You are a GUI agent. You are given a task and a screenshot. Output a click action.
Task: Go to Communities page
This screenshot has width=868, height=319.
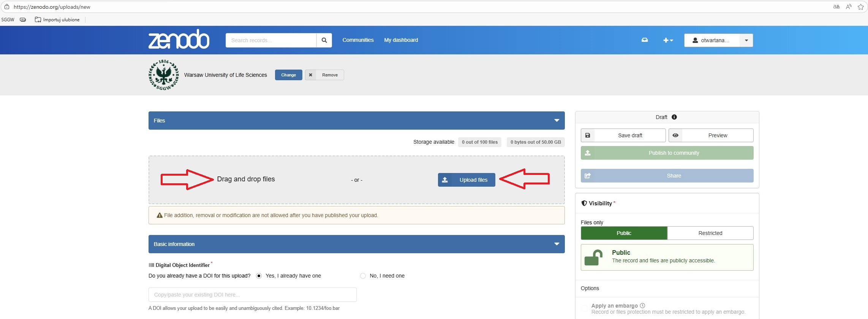(358, 40)
